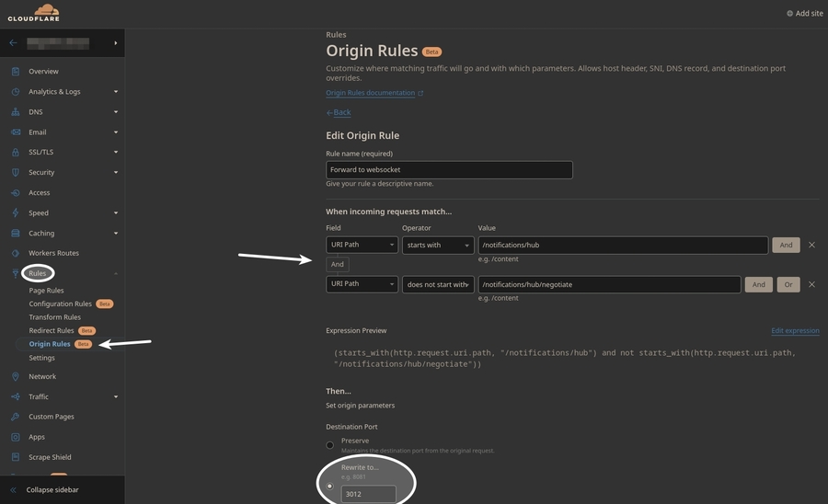828x504 pixels.
Task: Open Redirect Rules in the sidebar
Action: (52, 330)
